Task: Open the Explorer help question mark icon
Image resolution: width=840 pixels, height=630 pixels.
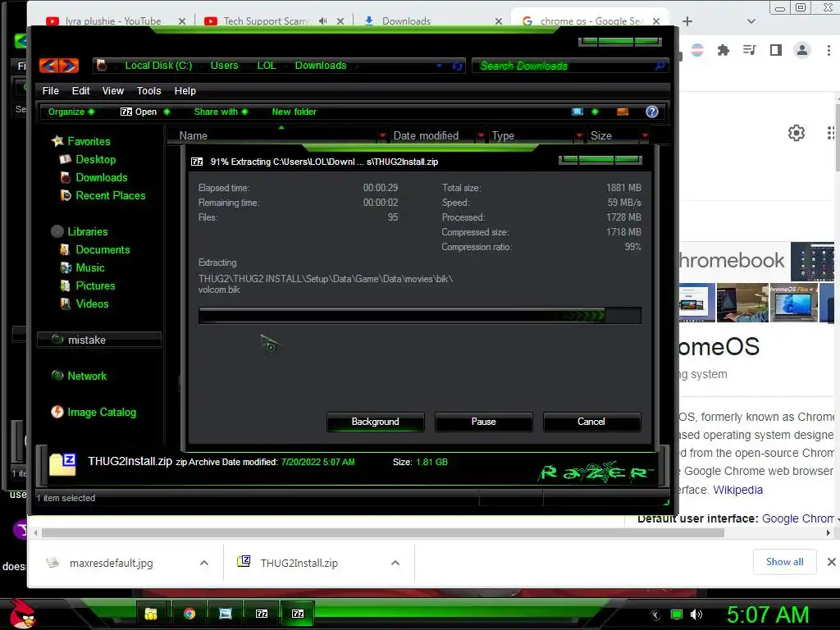Action: click(x=652, y=112)
